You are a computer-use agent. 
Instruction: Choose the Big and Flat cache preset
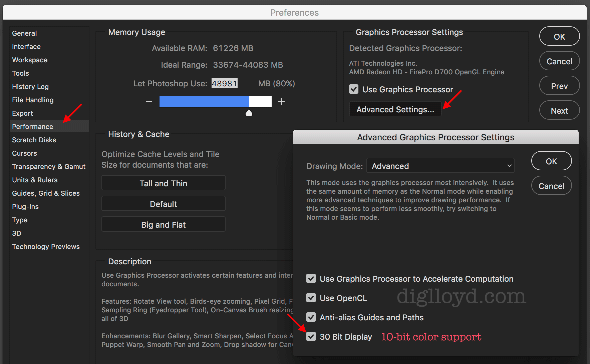coord(163,224)
